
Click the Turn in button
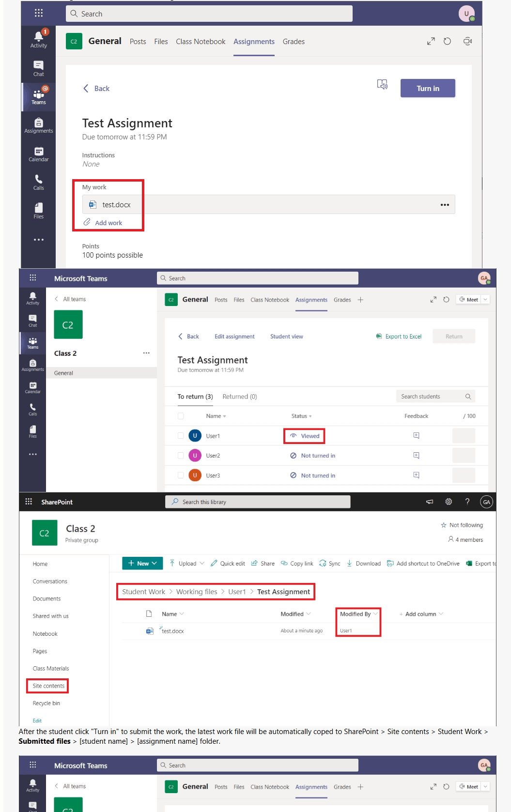click(x=428, y=88)
